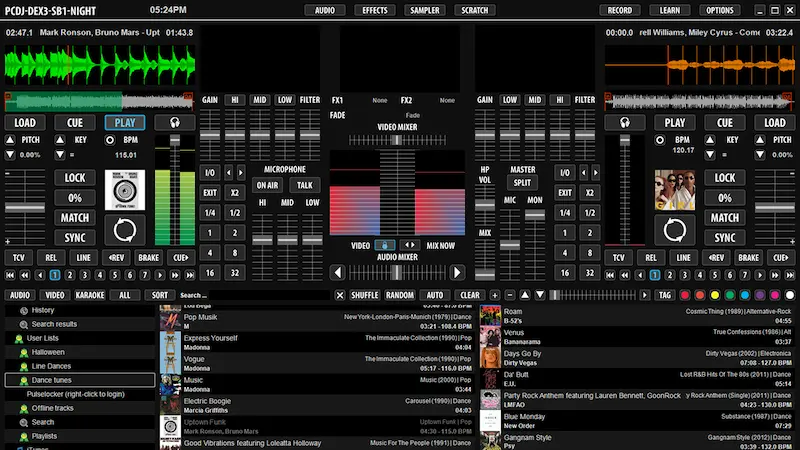Image resolution: width=800 pixels, height=450 pixels.
Task: Expand the User Lists tree item
Action: coord(43,338)
